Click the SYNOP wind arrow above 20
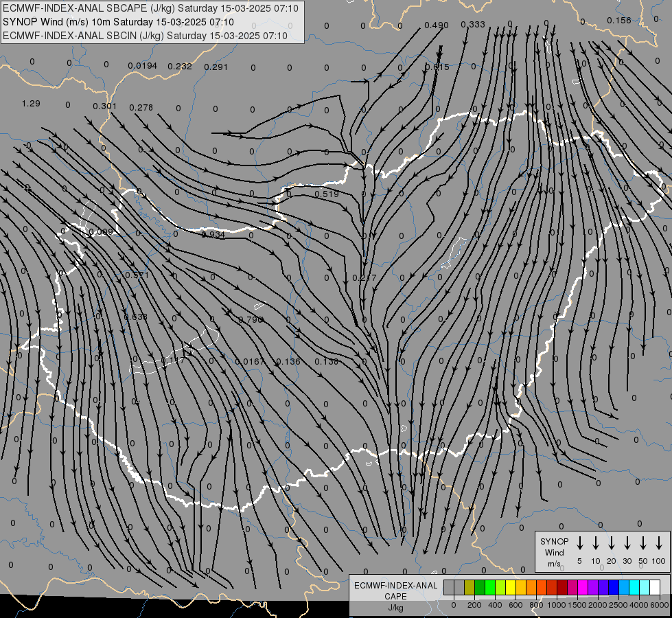 point(611,543)
